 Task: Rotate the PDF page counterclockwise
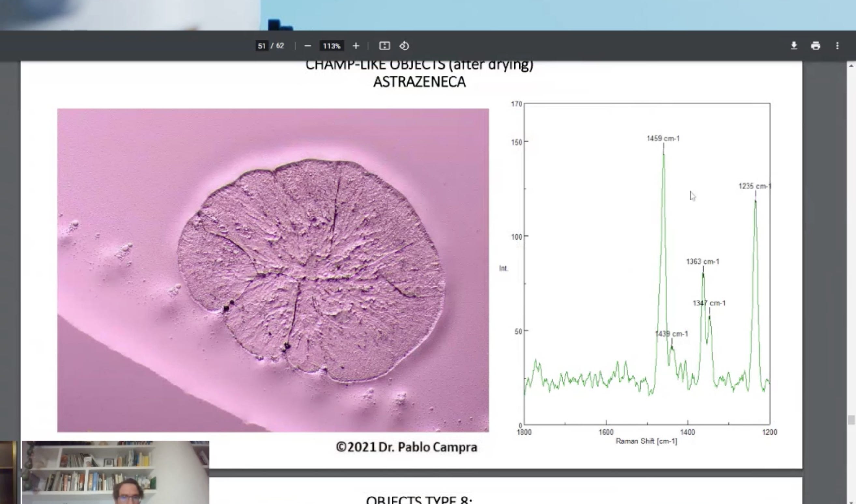tap(404, 46)
